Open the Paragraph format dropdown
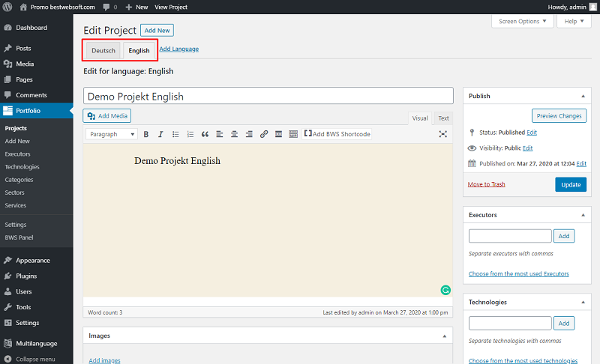Viewport: 600px width, 364px height. 112,134
